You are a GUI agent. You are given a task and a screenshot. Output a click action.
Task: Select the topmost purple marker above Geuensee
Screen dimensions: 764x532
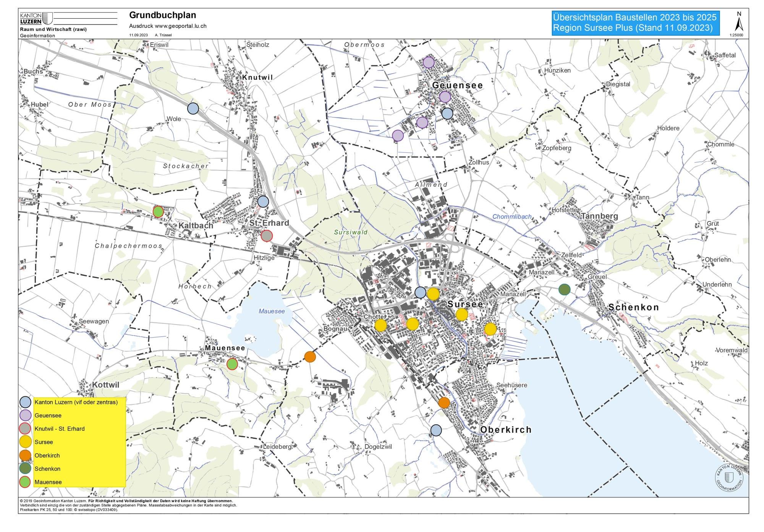pyautogui.click(x=429, y=62)
